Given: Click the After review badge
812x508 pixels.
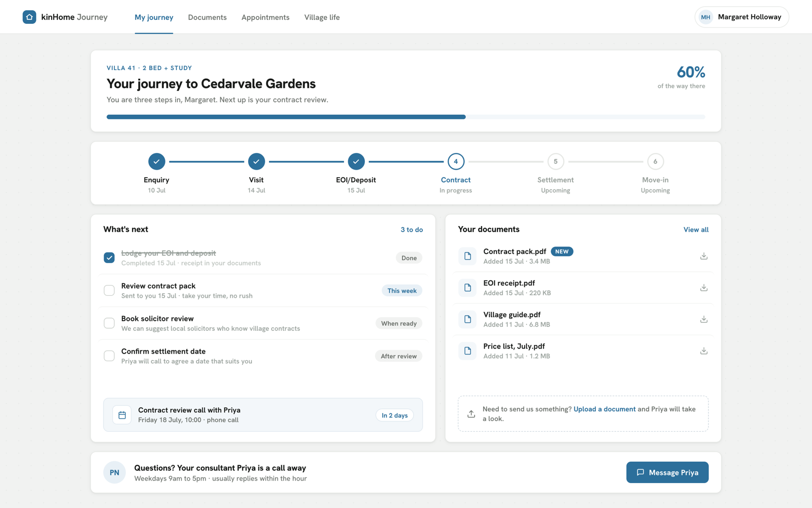Looking at the screenshot, I should coord(399,356).
